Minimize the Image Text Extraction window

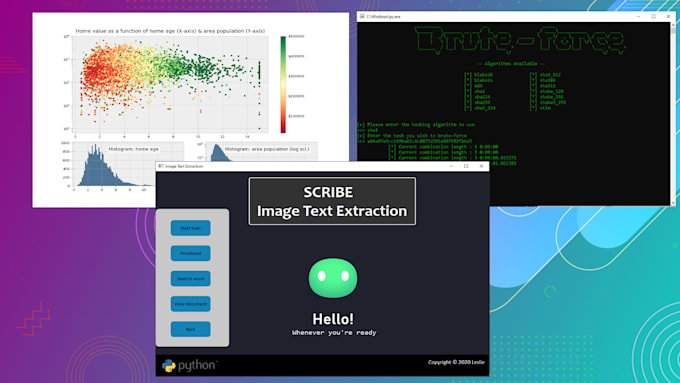pos(451,166)
